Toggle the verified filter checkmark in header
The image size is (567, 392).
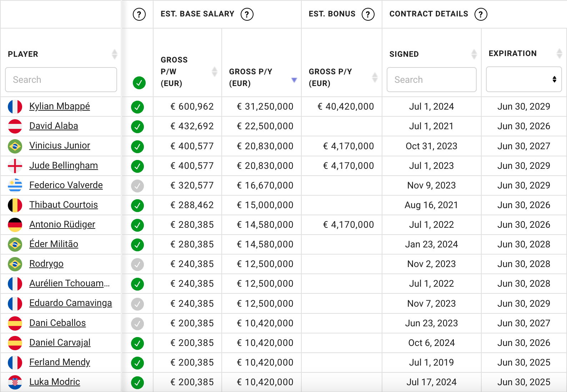[x=139, y=83]
